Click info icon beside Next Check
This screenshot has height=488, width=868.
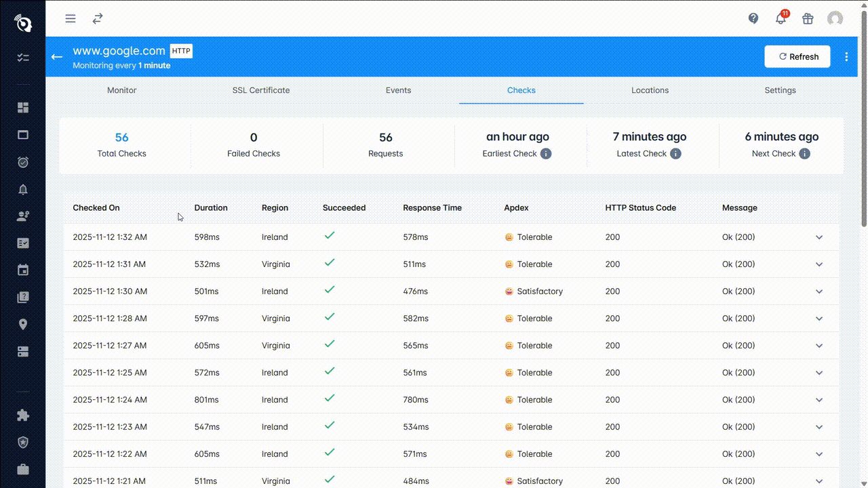pos(804,154)
